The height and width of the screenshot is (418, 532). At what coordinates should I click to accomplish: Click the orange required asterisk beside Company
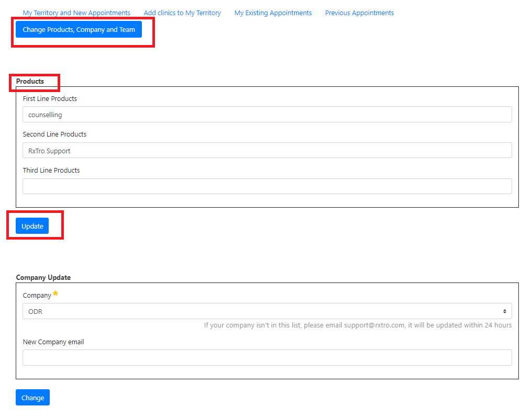[x=56, y=293]
